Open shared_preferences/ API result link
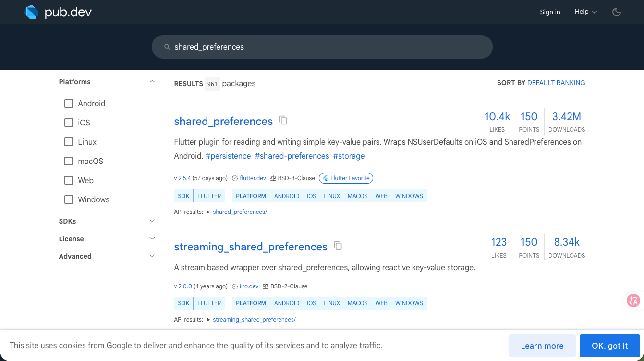This screenshot has width=644, height=361. 240,212
